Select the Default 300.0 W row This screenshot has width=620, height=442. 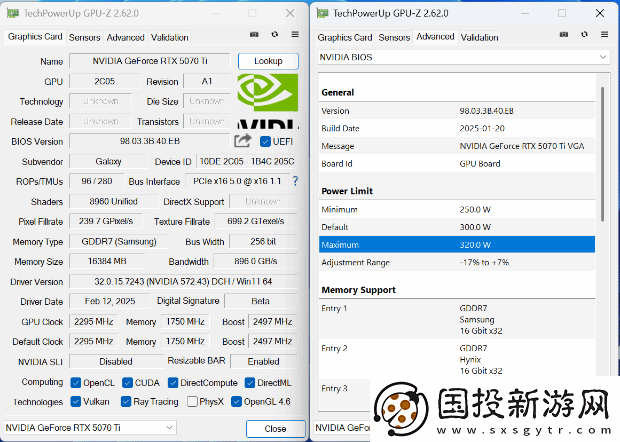457,227
